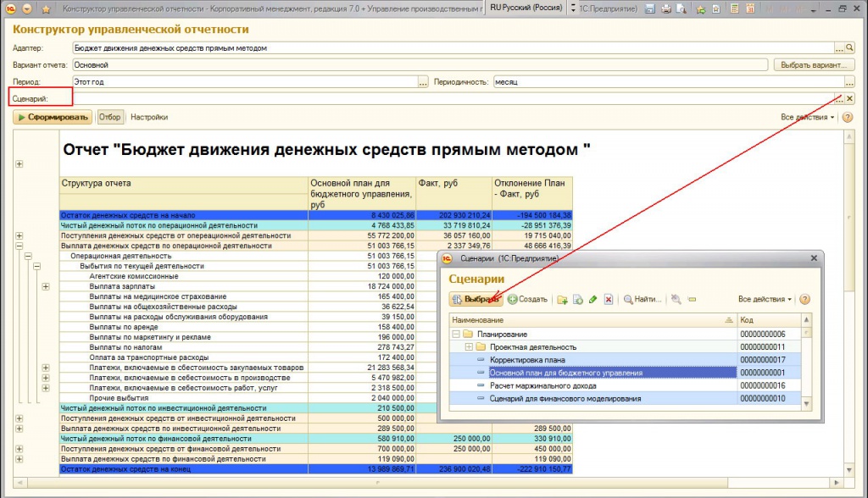Viewport: 868px width, 498px height.
Task: Click the new group folder icon in Сценарии
Action: click(x=563, y=299)
